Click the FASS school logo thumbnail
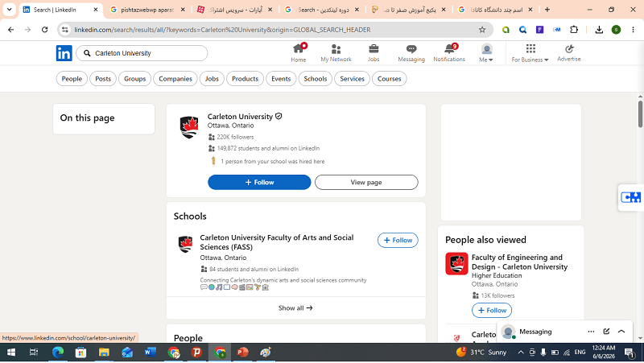The image size is (644, 363). pos(185,244)
